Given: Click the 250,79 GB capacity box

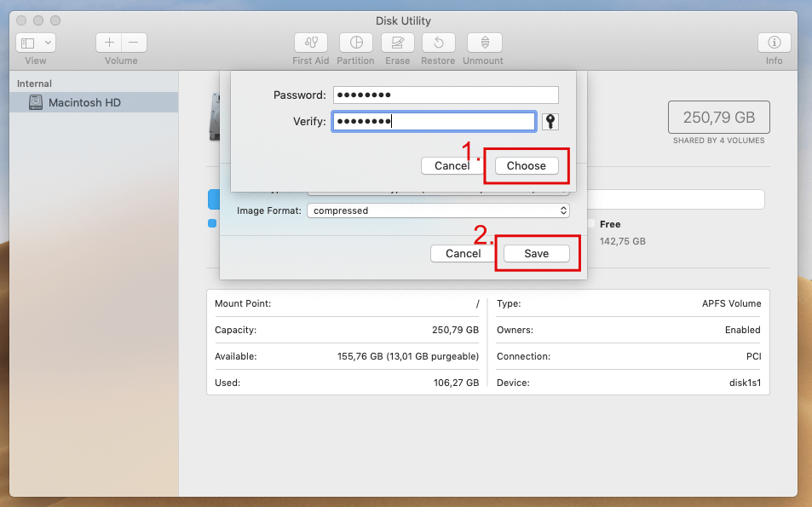Looking at the screenshot, I should click(x=718, y=118).
